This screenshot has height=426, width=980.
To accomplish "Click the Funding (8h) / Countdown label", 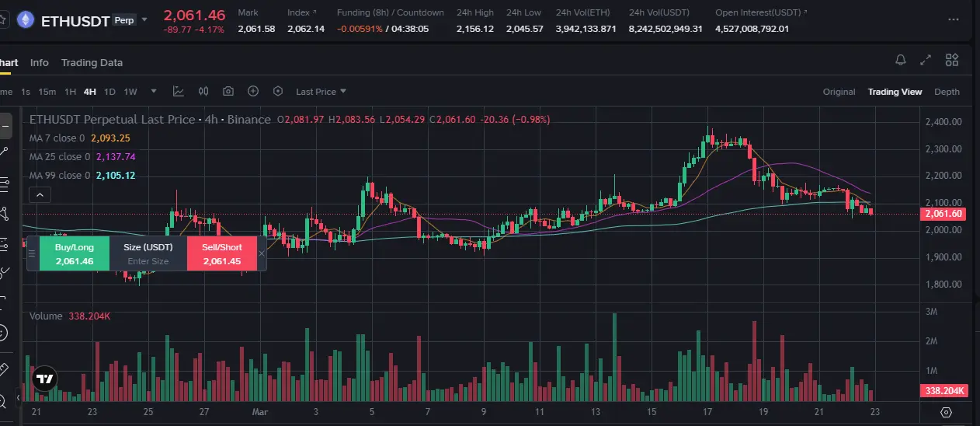I will point(391,12).
